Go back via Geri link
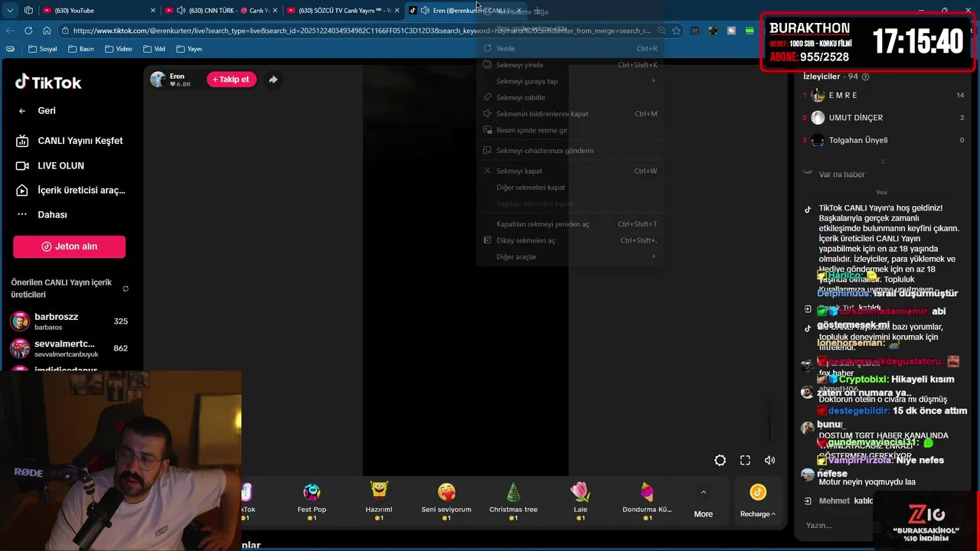980x551 pixels. tap(37, 110)
